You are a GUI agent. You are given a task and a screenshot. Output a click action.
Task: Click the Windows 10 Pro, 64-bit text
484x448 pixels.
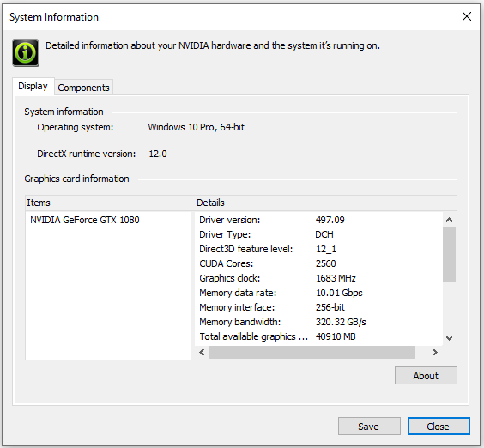click(196, 127)
